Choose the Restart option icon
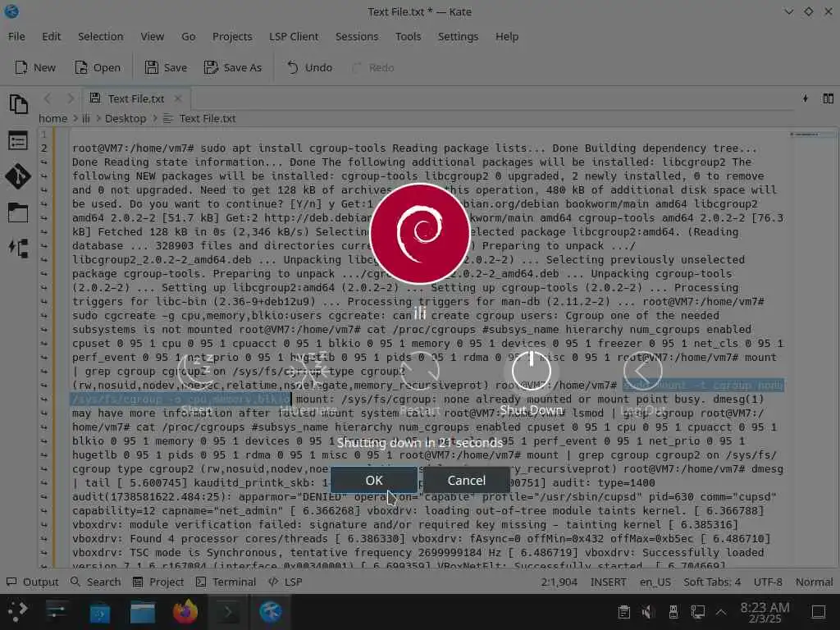Viewport: 840px width, 630px height. pyautogui.click(x=419, y=370)
